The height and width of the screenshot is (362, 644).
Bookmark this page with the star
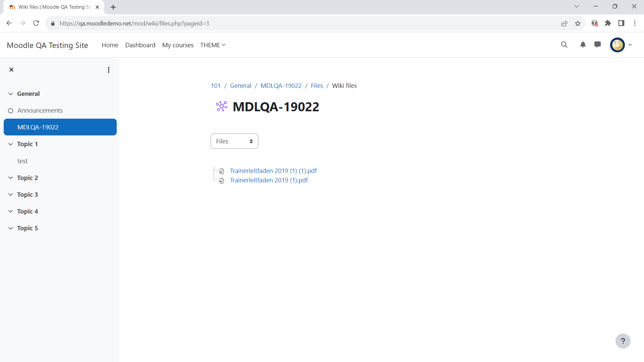click(578, 23)
